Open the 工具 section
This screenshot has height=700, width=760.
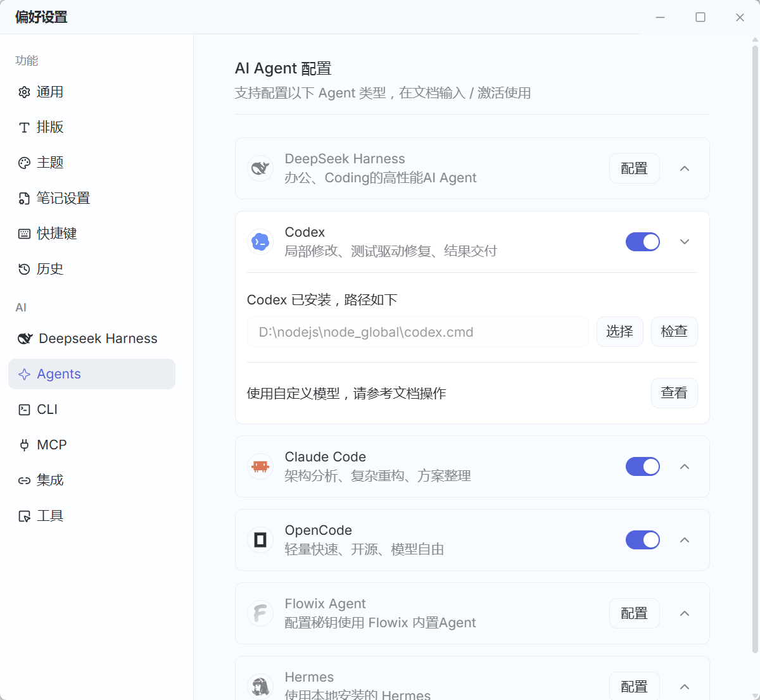pyautogui.click(x=92, y=516)
